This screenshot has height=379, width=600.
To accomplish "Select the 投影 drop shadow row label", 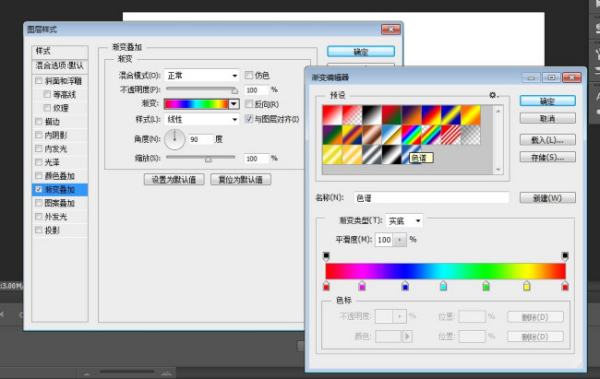I will tap(52, 230).
